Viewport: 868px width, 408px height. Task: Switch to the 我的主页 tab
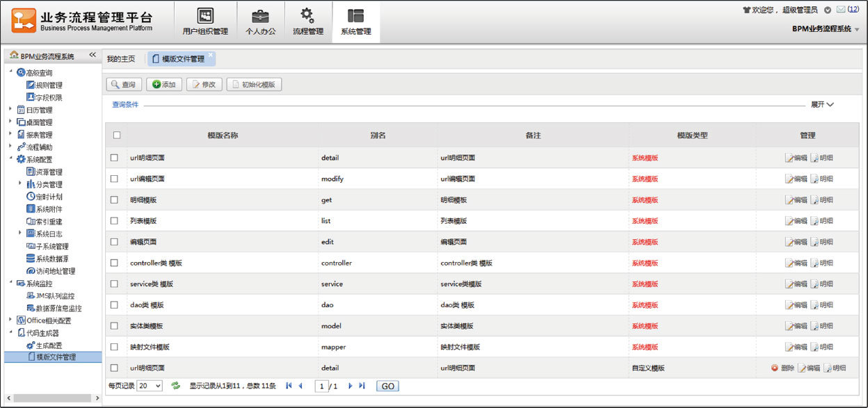tap(121, 59)
